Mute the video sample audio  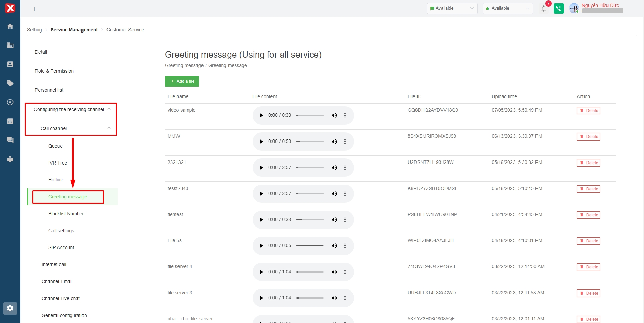(334, 115)
